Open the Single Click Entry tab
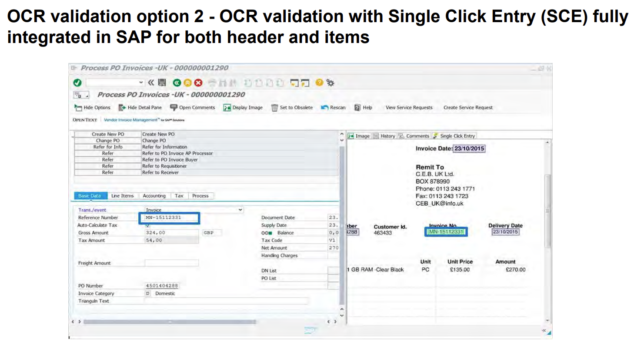The image size is (644, 340). pyautogui.click(x=454, y=136)
